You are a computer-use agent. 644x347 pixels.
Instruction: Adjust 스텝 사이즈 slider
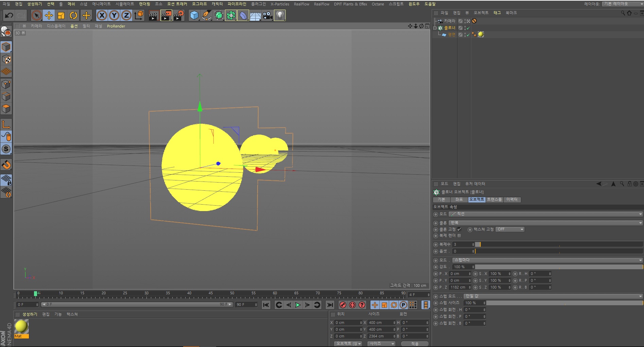(x=564, y=303)
